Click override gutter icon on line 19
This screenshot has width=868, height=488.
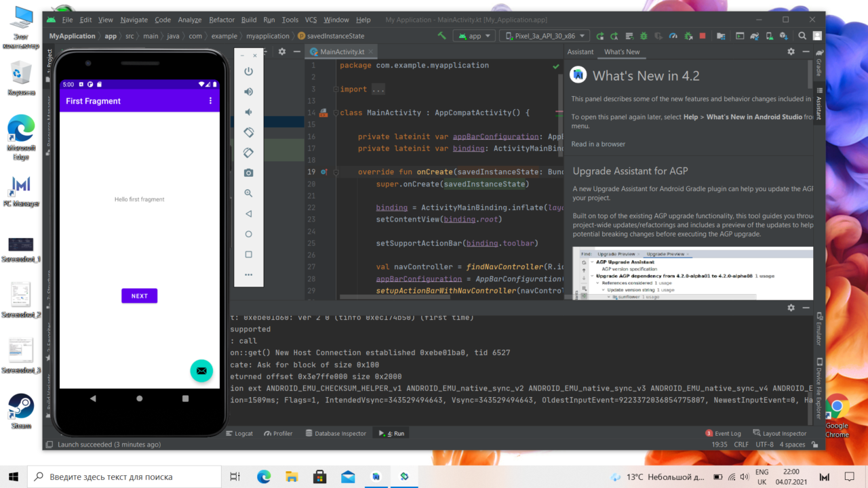coord(323,172)
